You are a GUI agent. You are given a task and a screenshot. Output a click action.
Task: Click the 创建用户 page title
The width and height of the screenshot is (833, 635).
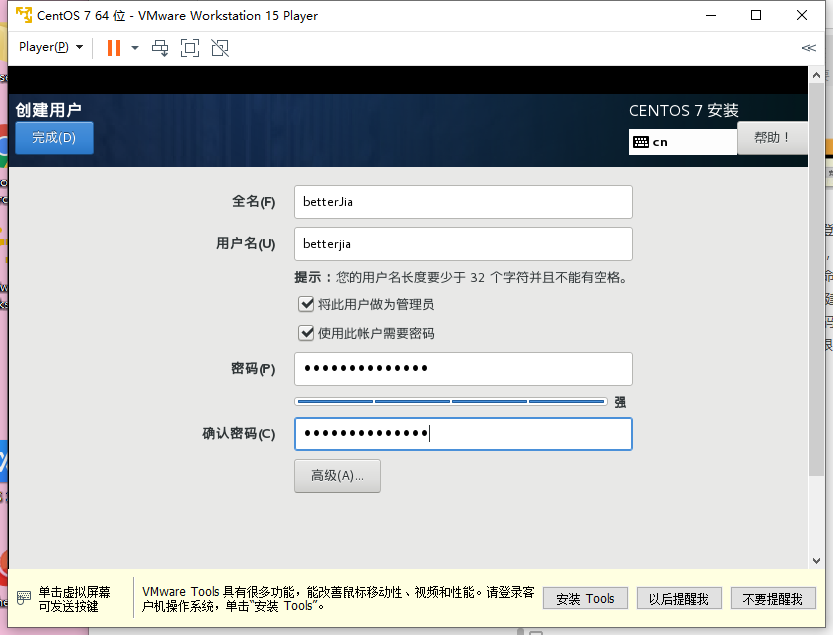pos(48,109)
